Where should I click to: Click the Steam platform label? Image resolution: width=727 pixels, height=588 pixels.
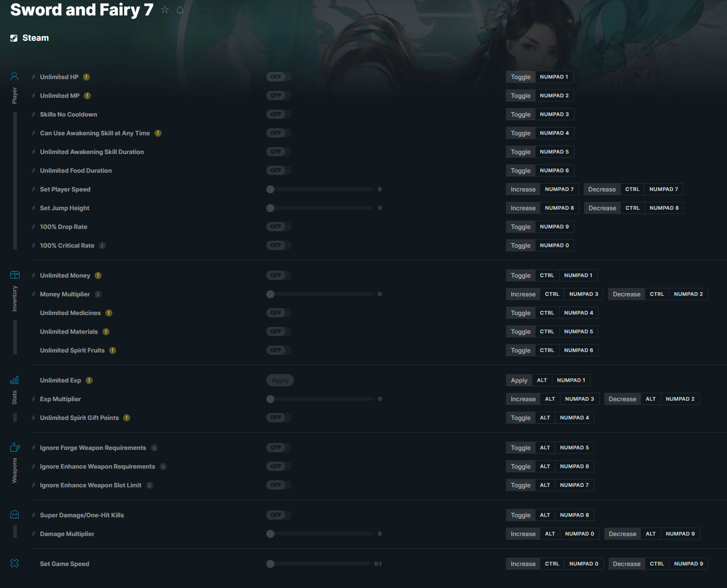36,38
